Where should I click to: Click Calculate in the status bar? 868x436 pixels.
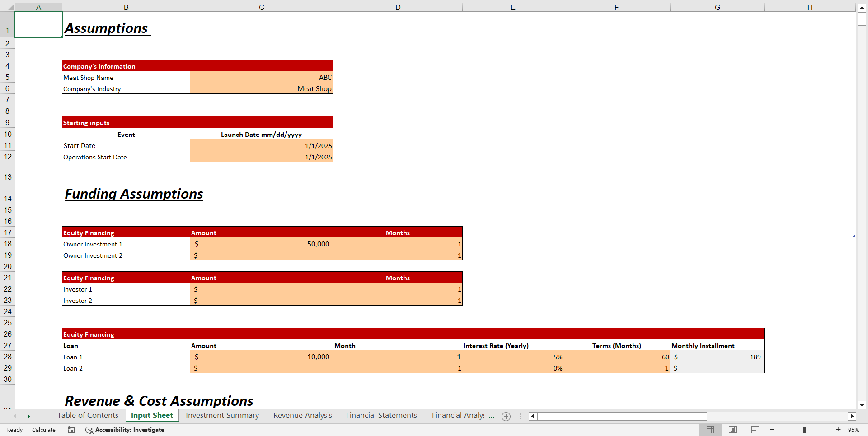tap(43, 430)
